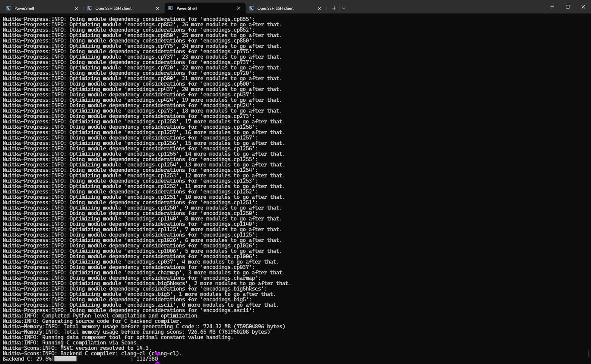Click the 'Backend C: 29.5%' label

click(27, 359)
